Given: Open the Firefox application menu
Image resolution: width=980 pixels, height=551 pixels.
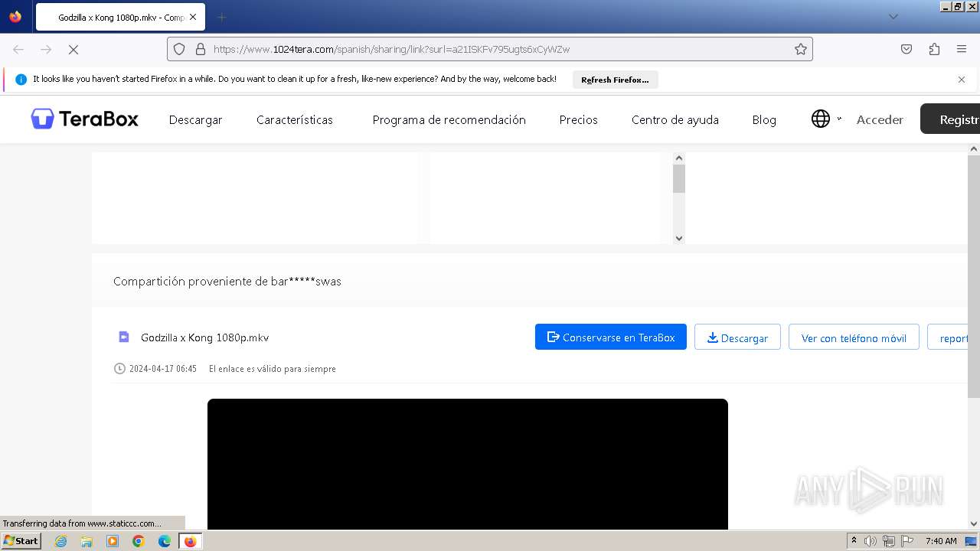Looking at the screenshot, I should [x=962, y=49].
